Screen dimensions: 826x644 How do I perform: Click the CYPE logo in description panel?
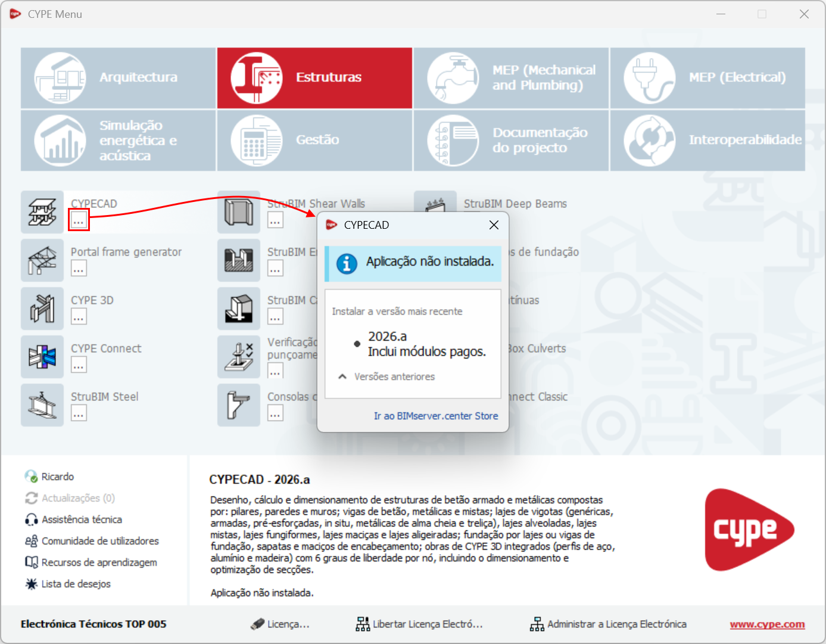tap(749, 530)
